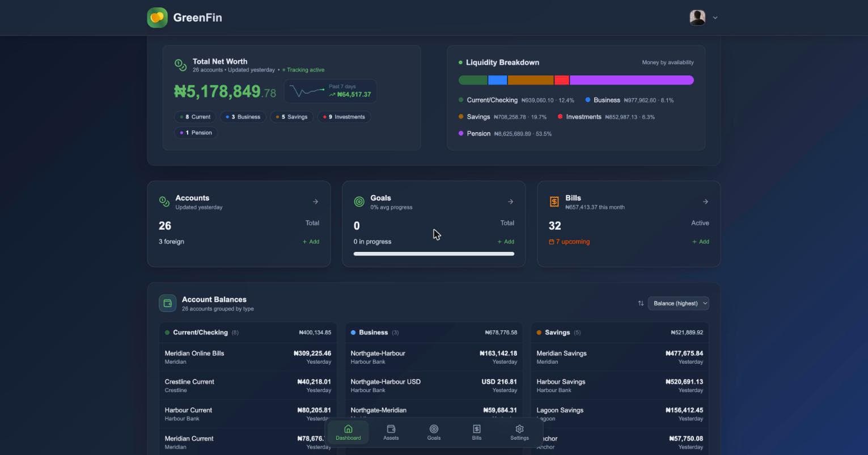Go to Settings tab in bottom nav
The image size is (868, 455).
[519, 432]
